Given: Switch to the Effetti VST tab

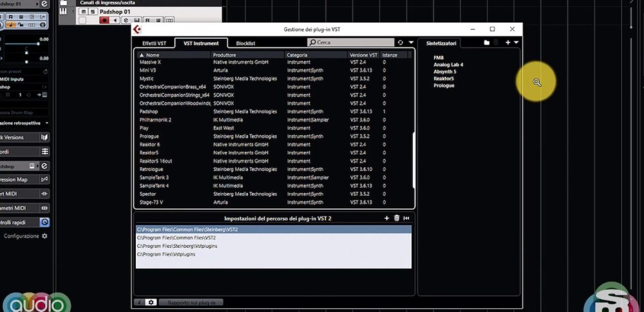Looking at the screenshot, I should (x=153, y=43).
